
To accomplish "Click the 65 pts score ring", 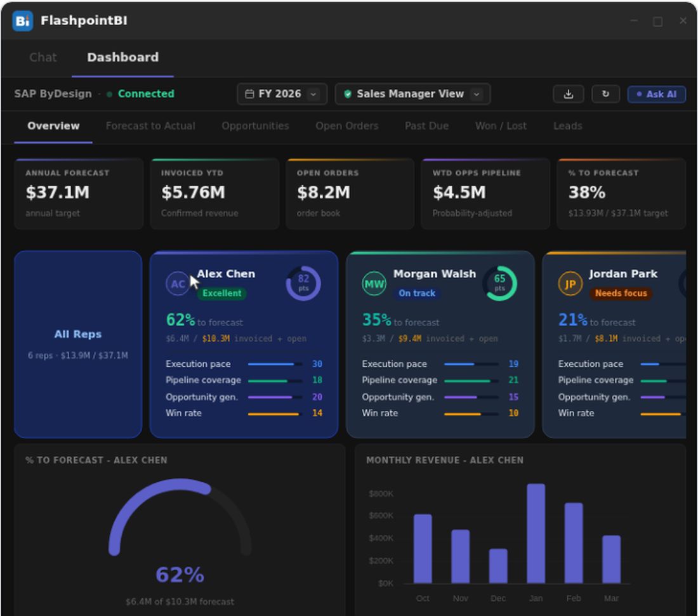I will tap(499, 283).
